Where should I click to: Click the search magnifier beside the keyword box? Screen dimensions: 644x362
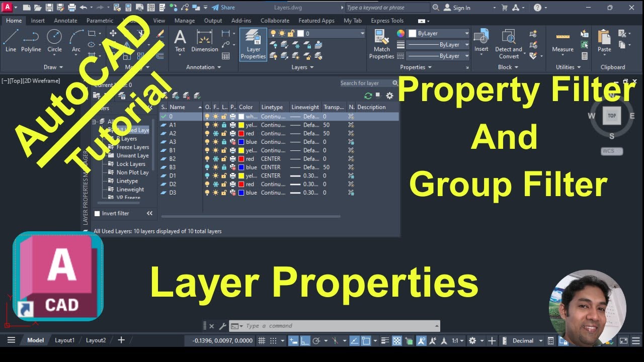[x=436, y=8]
